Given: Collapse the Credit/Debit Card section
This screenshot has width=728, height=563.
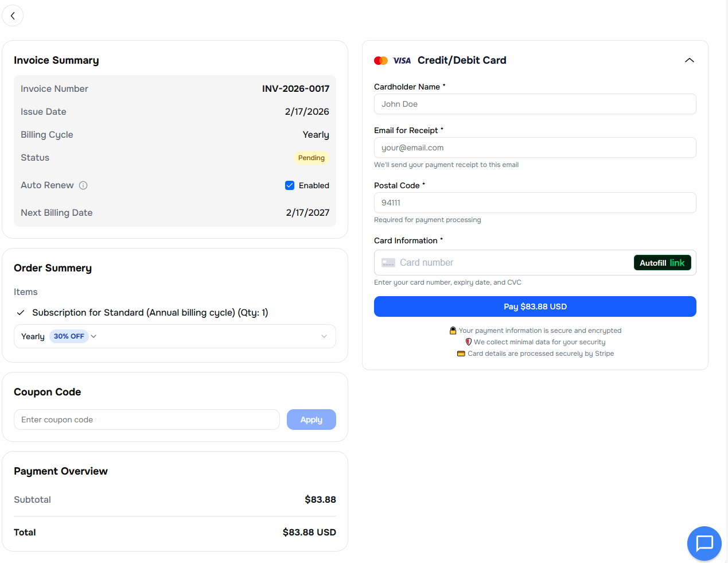Looking at the screenshot, I should point(689,60).
